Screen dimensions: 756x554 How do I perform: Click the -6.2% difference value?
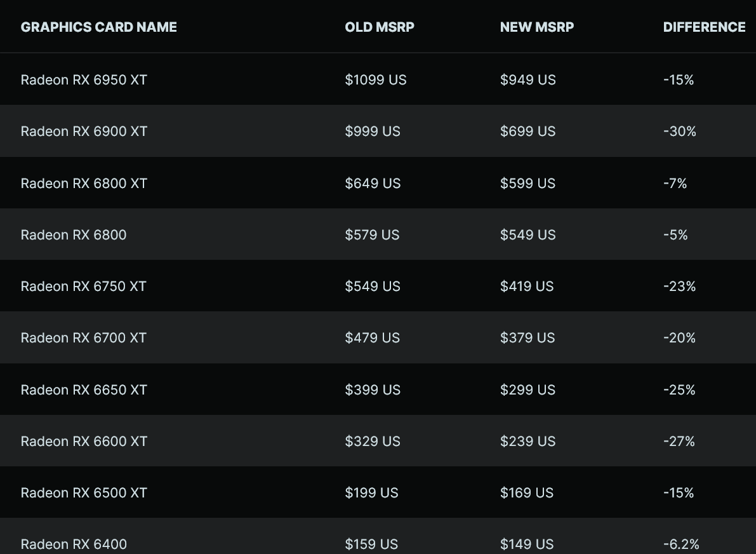(x=681, y=544)
